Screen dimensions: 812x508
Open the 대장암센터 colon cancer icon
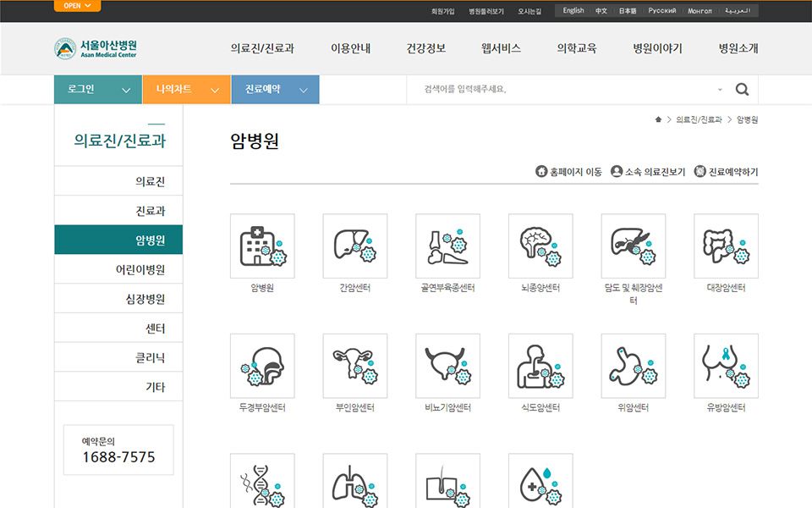click(726, 246)
